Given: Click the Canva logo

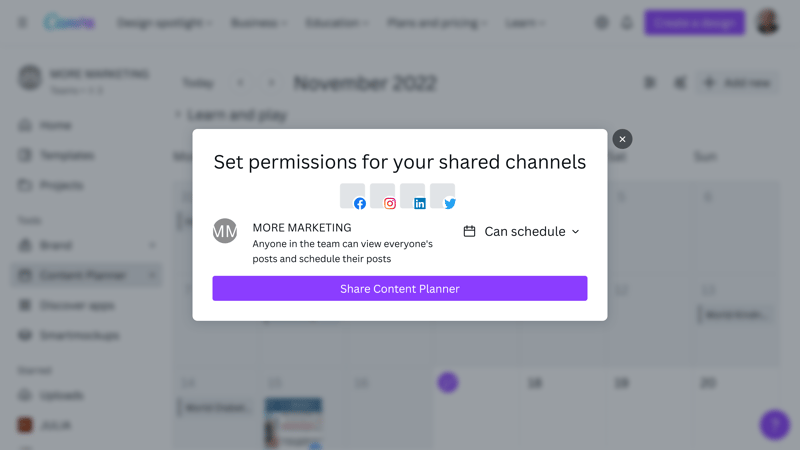Looking at the screenshot, I should pos(70,22).
